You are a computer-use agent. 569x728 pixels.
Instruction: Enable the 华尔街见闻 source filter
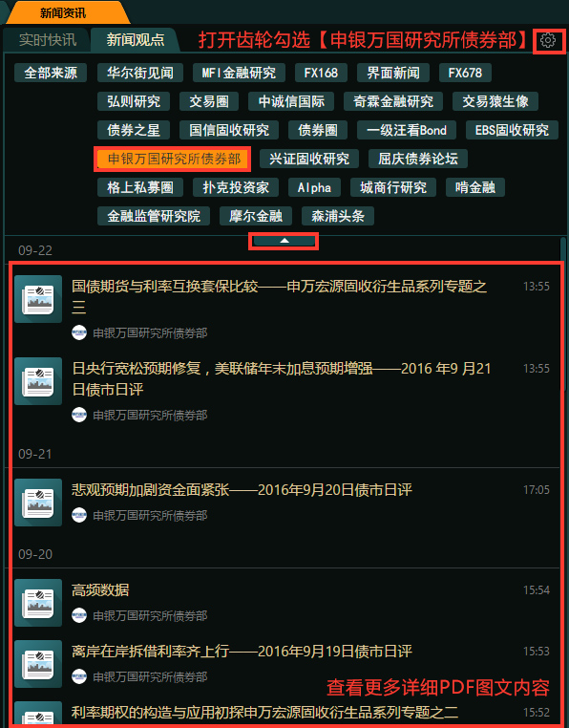tap(140, 73)
